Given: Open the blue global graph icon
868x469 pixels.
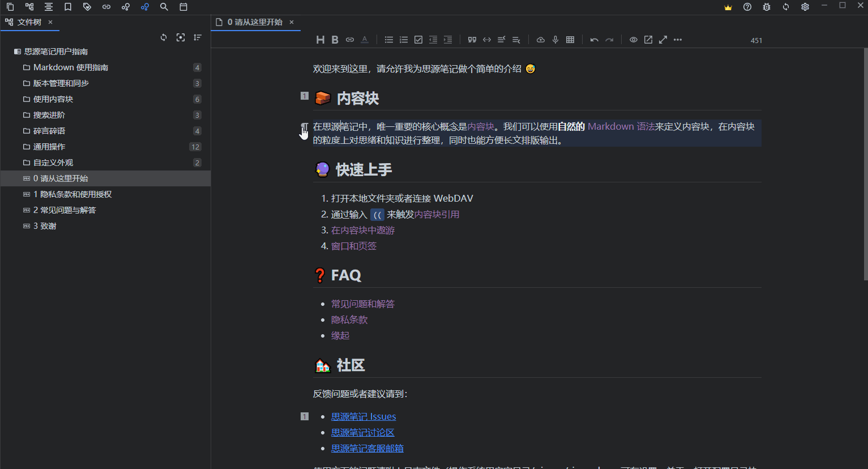Looking at the screenshot, I should pyautogui.click(x=145, y=7).
